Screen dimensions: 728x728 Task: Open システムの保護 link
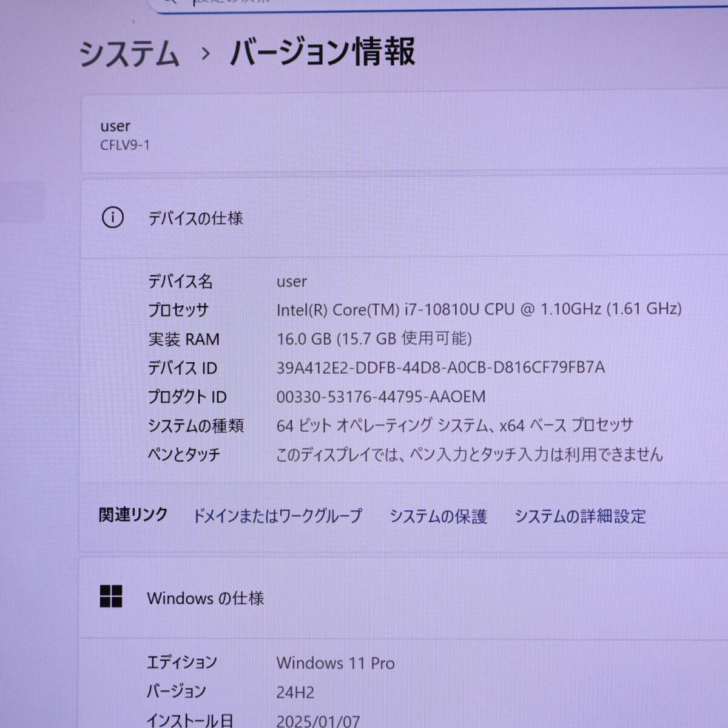click(438, 516)
